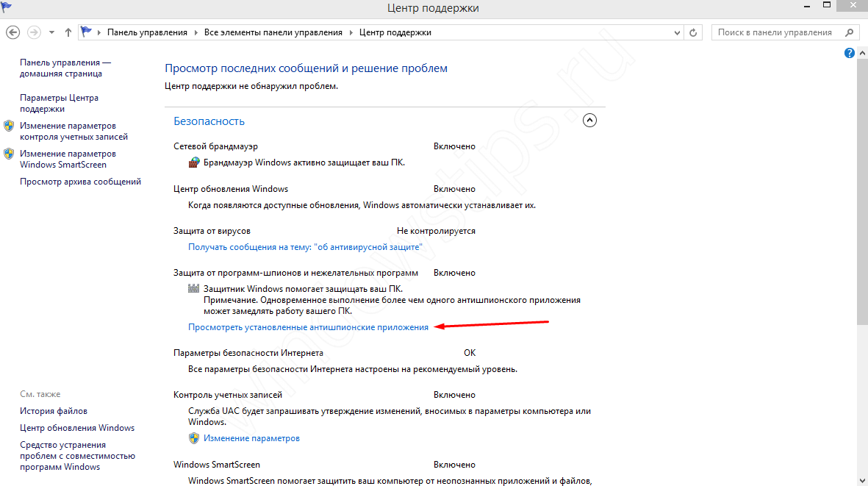Click the back navigation arrow
The height and width of the screenshot is (486, 868).
(12, 32)
